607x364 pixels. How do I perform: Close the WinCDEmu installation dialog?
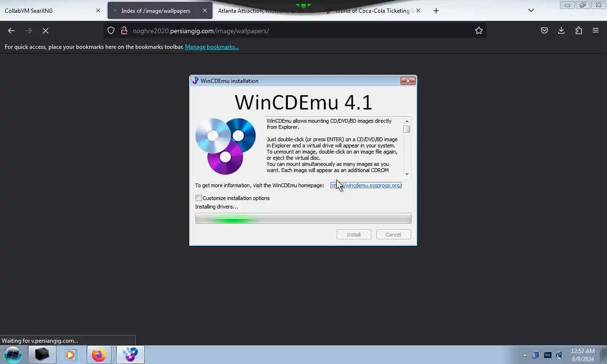408,81
